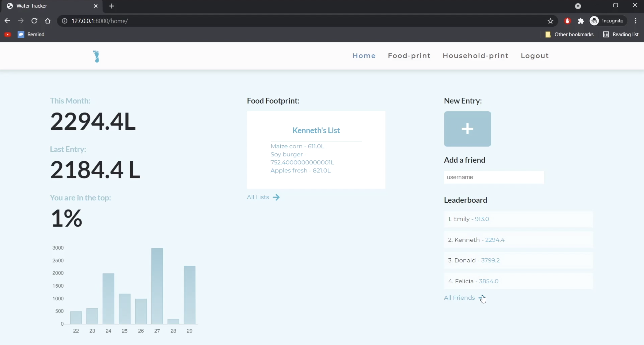Viewport: 644px width, 345px height.
Task: Go to the browser home page icon
Action: point(48,21)
